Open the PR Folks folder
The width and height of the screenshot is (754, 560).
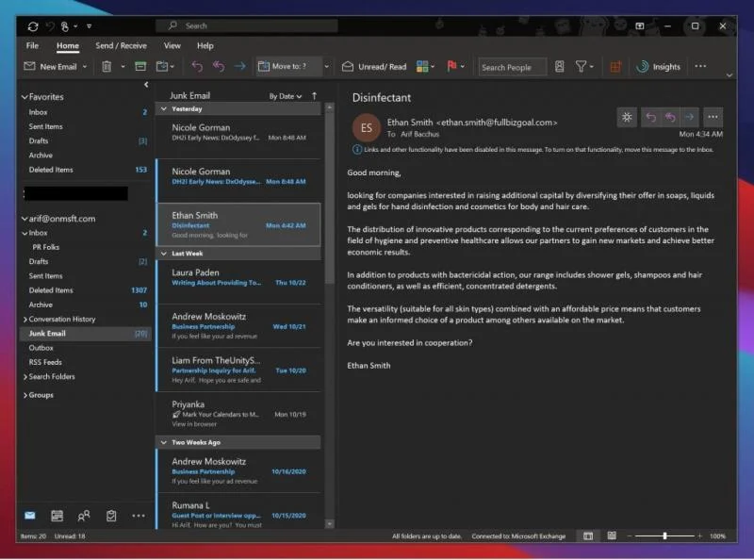pyautogui.click(x=46, y=247)
